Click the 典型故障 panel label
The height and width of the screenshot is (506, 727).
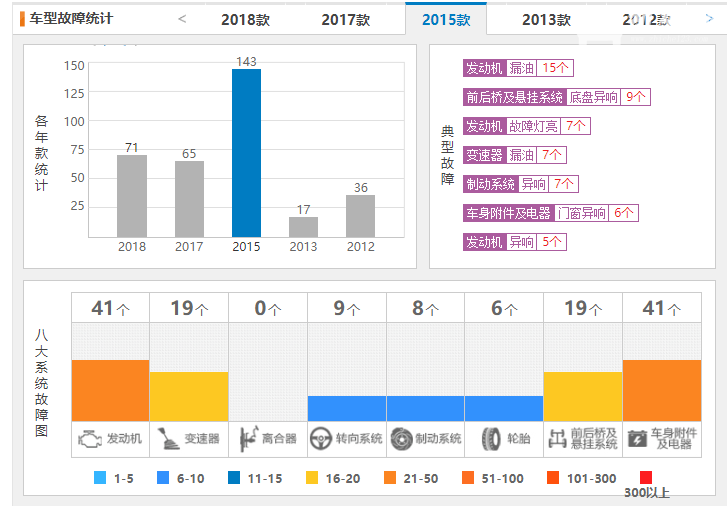[x=447, y=155]
